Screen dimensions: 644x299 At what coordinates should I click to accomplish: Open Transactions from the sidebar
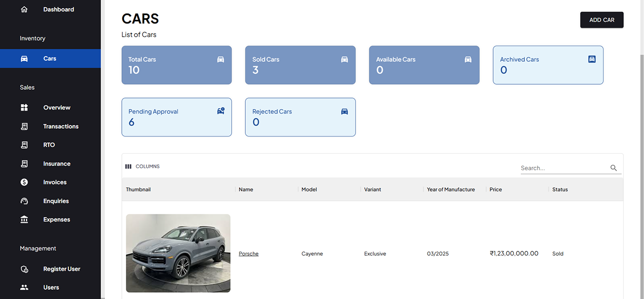pyautogui.click(x=61, y=126)
